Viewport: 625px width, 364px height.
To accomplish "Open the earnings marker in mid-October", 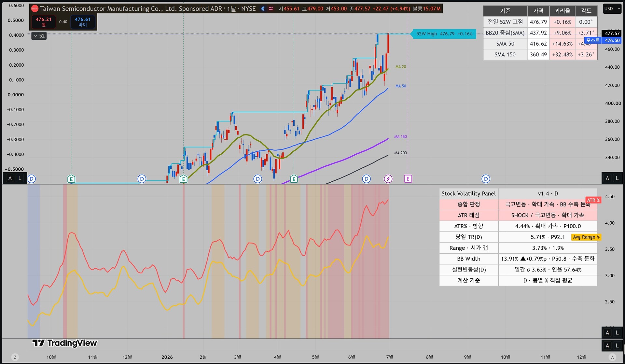I will pos(71,179).
